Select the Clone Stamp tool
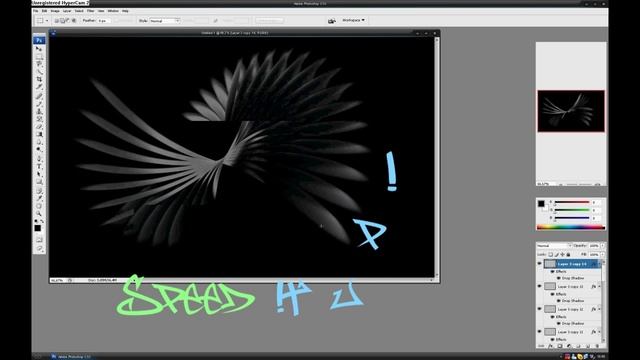 39,111
